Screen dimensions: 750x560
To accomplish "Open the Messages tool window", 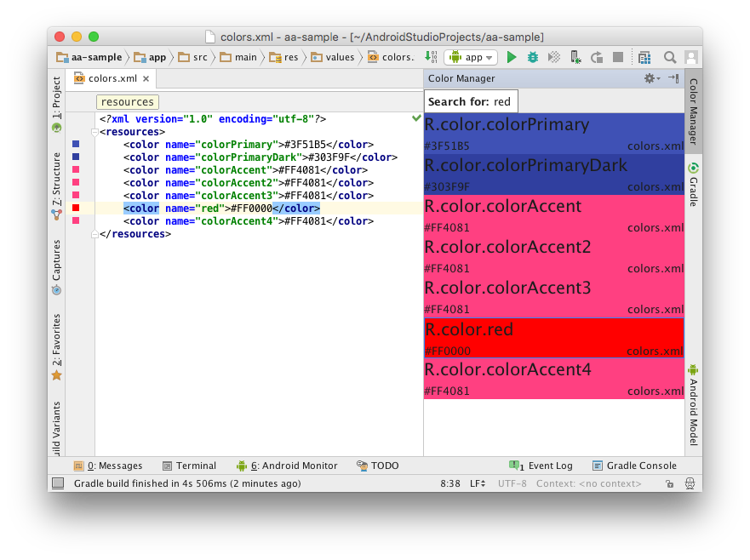I will coord(107,466).
